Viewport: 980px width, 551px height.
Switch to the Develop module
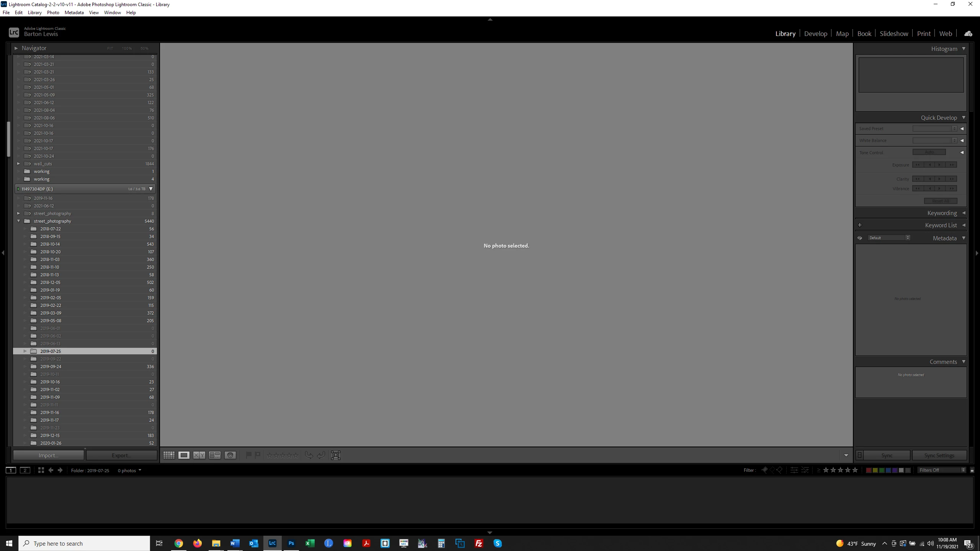[x=815, y=34]
